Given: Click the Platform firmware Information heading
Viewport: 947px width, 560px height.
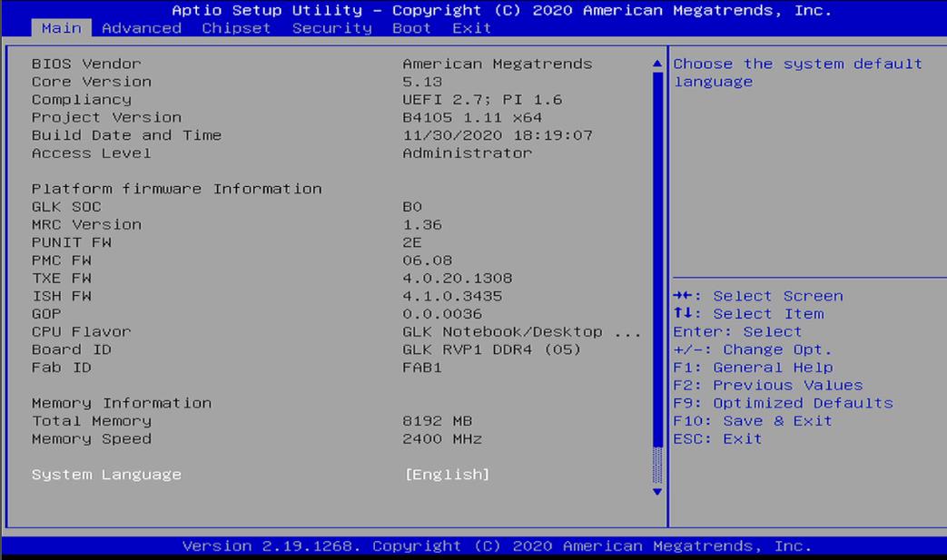Looking at the screenshot, I should [x=176, y=188].
